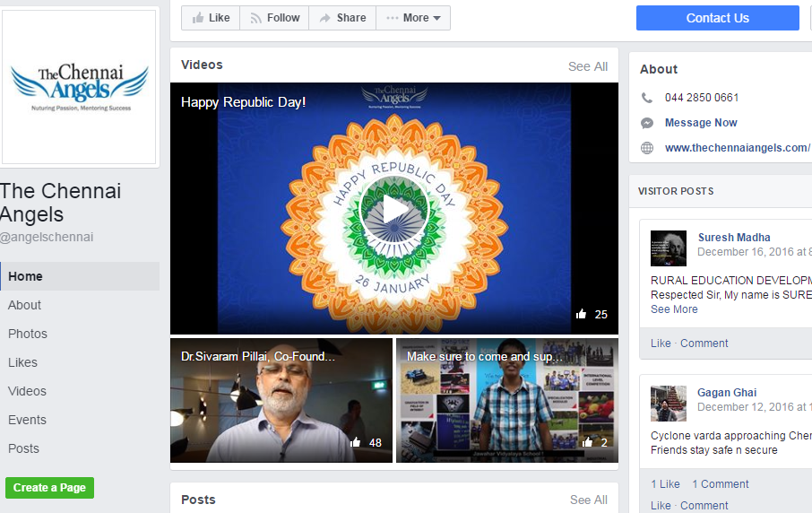Image resolution: width=812 pixels, height=513 pixels.
Task: Like Suresh Madha's visitor post
Action: tap(661, 343)
